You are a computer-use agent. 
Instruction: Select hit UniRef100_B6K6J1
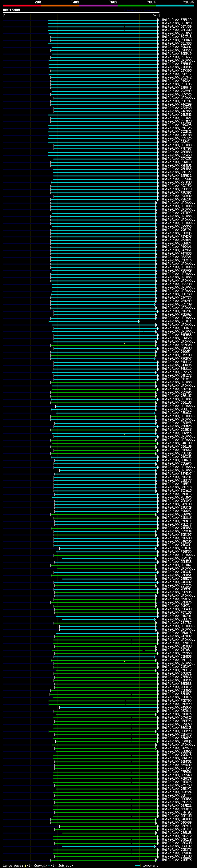(177, 460)
